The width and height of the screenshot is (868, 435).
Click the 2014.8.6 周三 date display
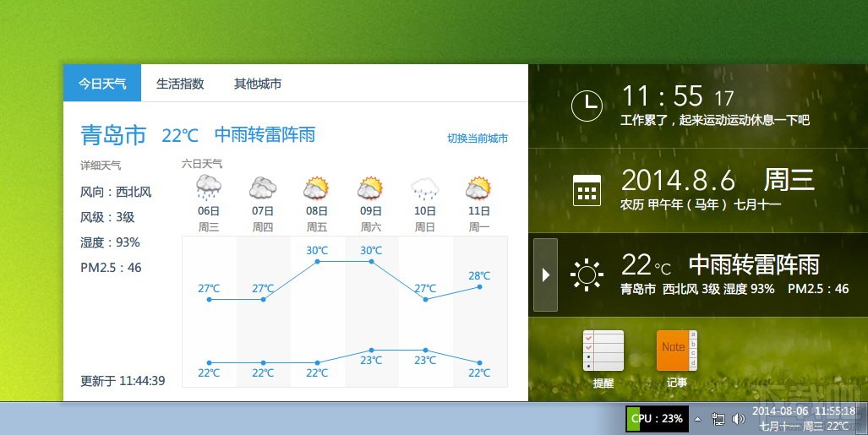click(718, 180)
